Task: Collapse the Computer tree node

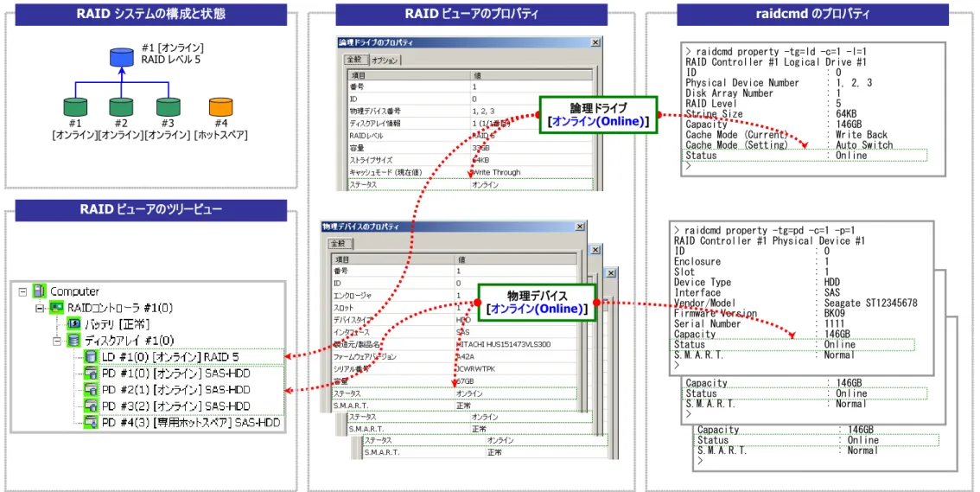Action: (23, 291)
